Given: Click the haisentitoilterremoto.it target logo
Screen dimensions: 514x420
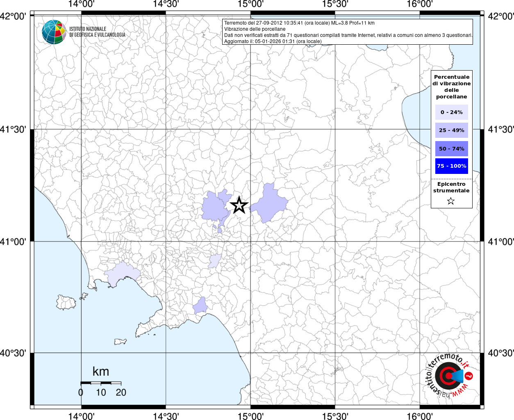Looking at the screenshot, I should coord(449,376).
